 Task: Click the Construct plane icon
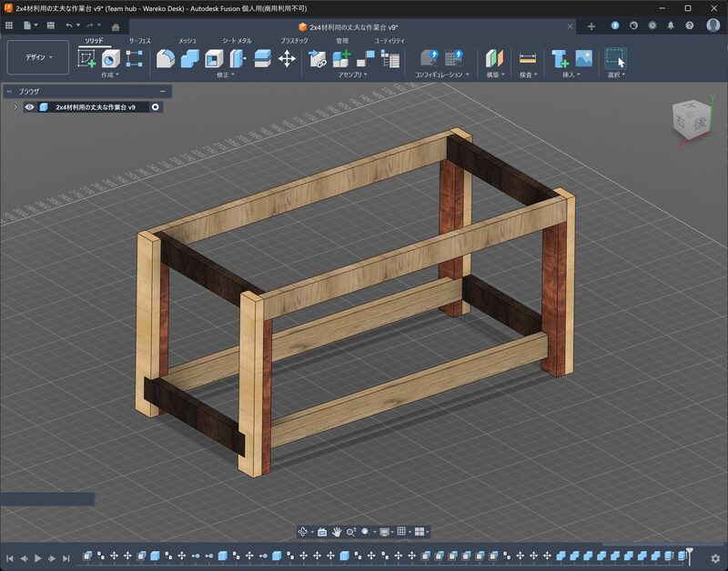pos(493,59)
